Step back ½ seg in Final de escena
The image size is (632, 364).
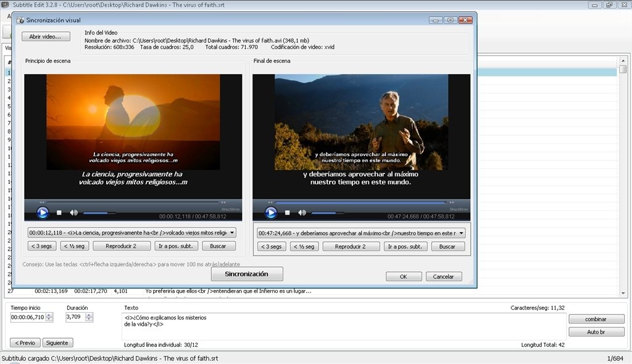pyautogui.click(x=304, y=246)
